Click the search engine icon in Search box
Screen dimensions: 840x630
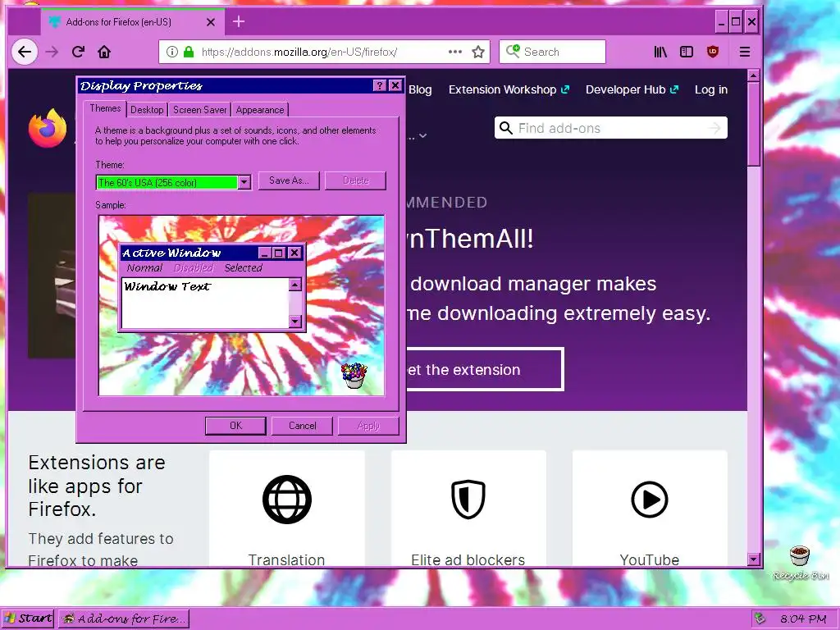coord(513,52)
